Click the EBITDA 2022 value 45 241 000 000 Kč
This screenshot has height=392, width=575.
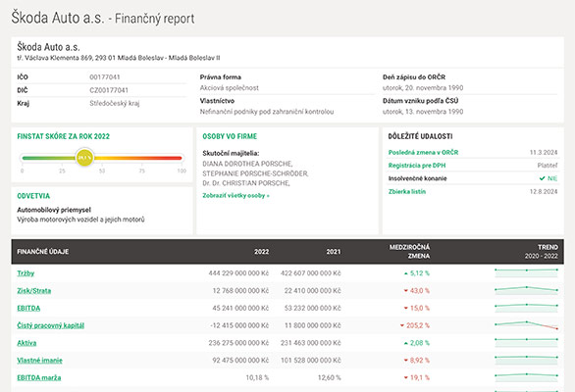coord(240,308)
